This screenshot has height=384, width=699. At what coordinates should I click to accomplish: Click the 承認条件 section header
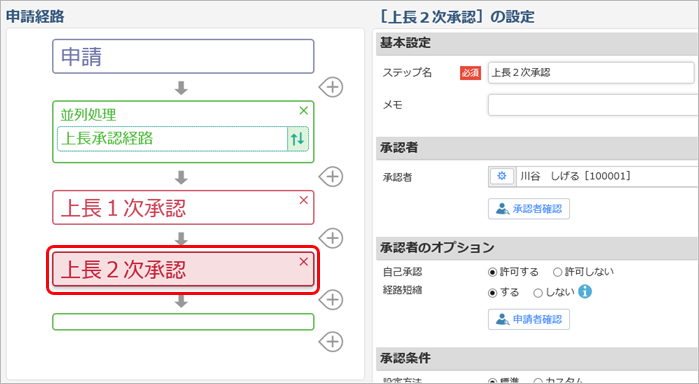click(x=538, y=358)
